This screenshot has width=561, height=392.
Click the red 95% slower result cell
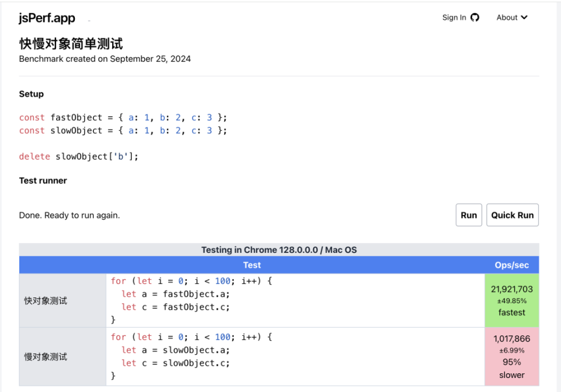pyautogui.click(x=511, y=356)
